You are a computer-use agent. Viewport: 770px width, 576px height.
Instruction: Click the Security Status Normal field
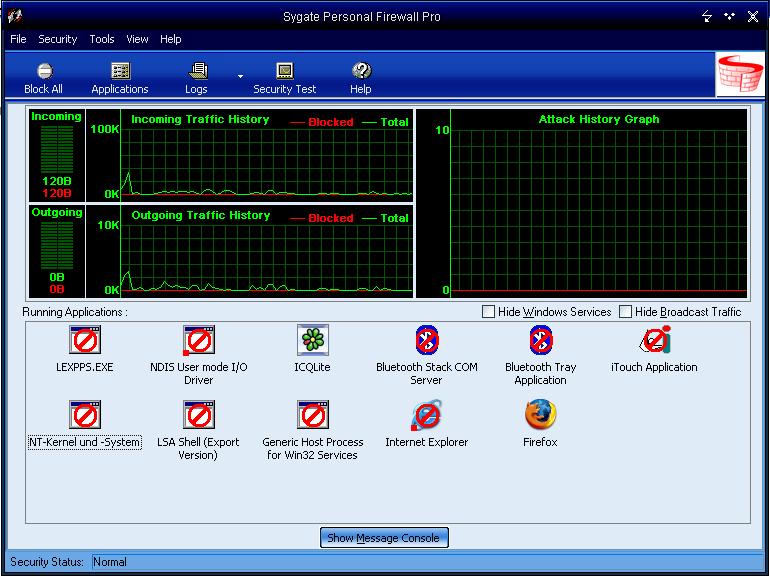coord(427,562)
